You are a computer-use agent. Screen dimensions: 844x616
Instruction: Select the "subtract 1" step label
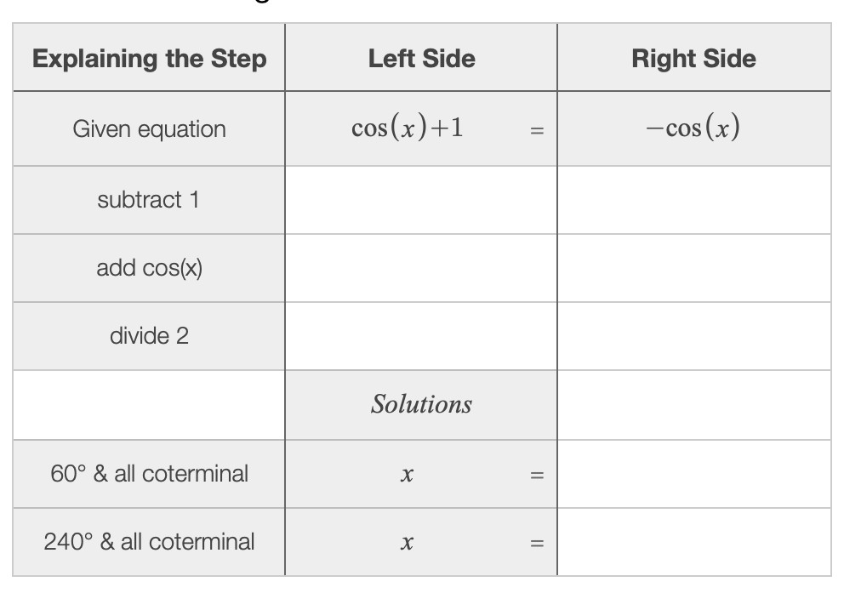(x=149, y=200)
